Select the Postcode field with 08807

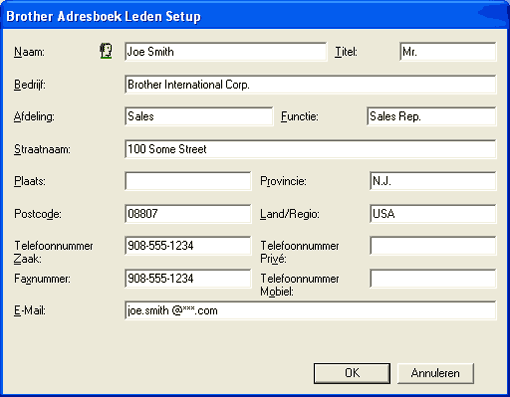188,214
